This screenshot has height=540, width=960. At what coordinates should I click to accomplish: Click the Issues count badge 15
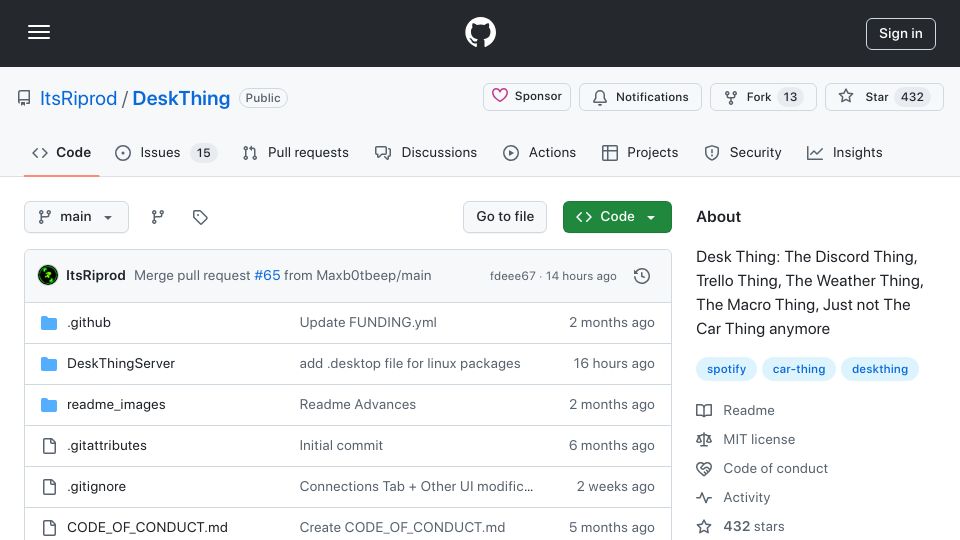click(x=203, y=152)
